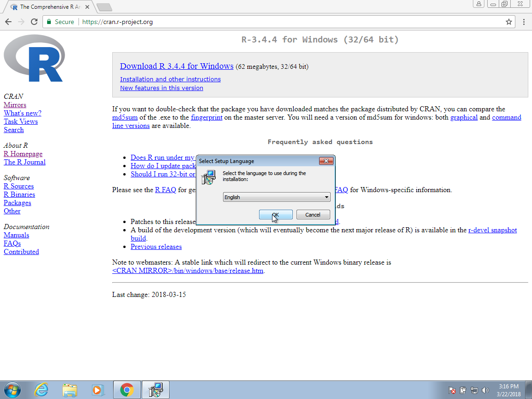The height and width of the screenshot is (399, 532).
Task: Open Windows Media Player taskbar icon
Action: point(98,390)
